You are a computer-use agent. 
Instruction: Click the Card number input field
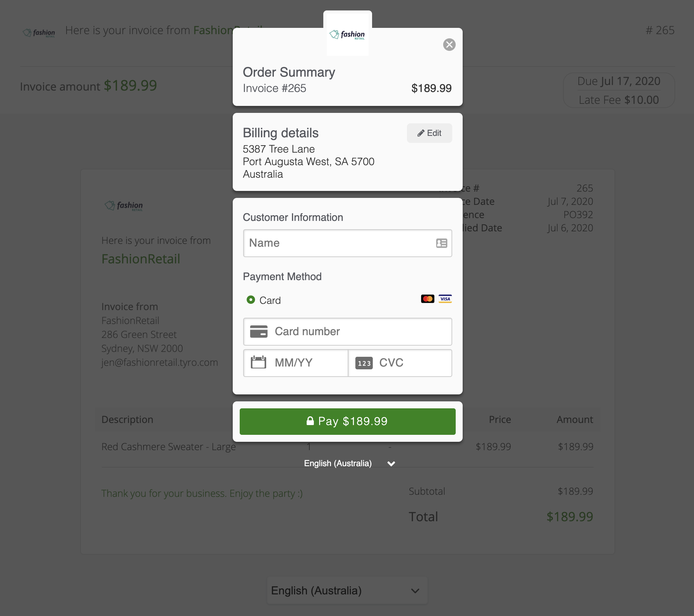click(x=347, y=331)
